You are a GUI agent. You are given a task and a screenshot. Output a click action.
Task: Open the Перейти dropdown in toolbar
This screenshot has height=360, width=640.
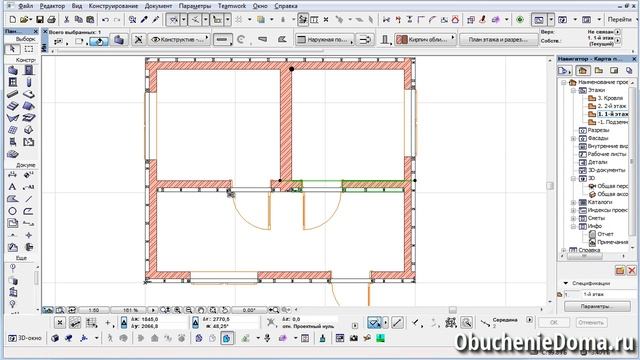pos(621,19)
